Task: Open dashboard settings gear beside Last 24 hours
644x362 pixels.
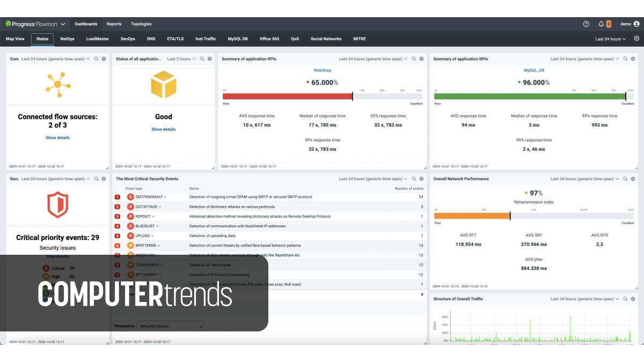Action: point(636,39)
